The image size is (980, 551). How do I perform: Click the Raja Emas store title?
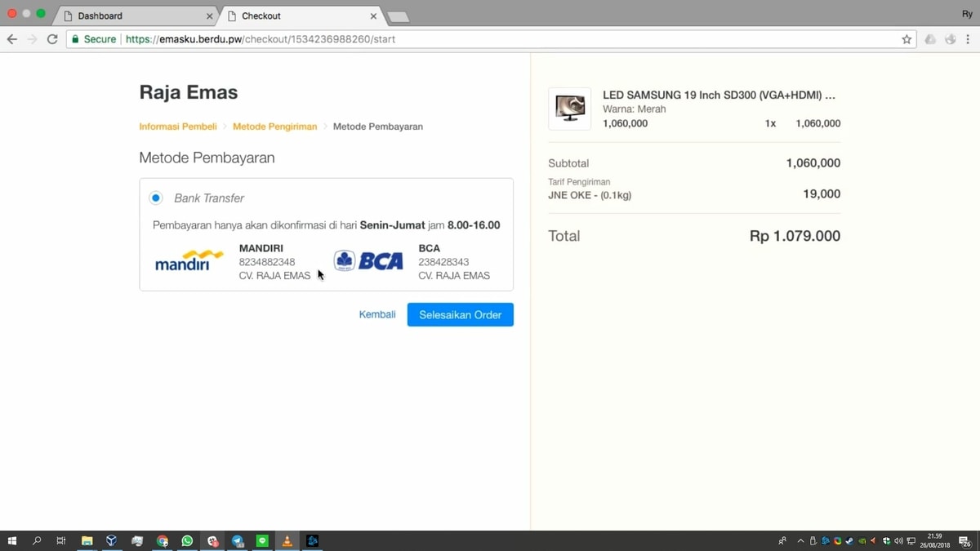coord(189,92)
